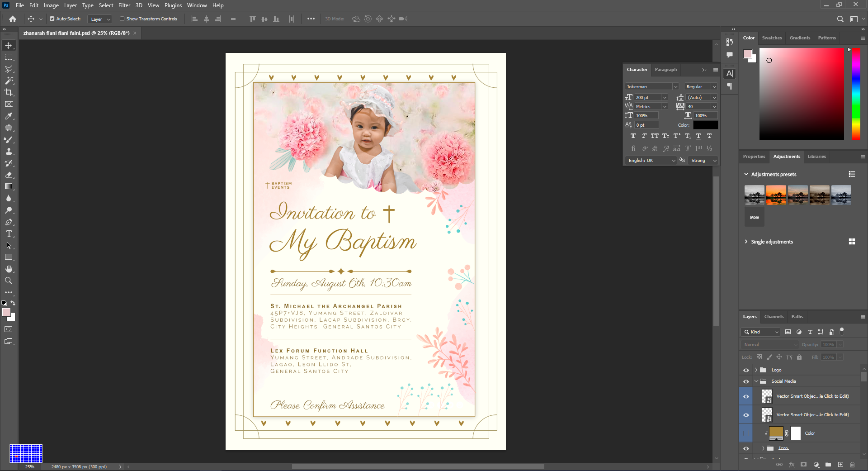Click the foreground color swatch in toolbar

pos(6,312)
